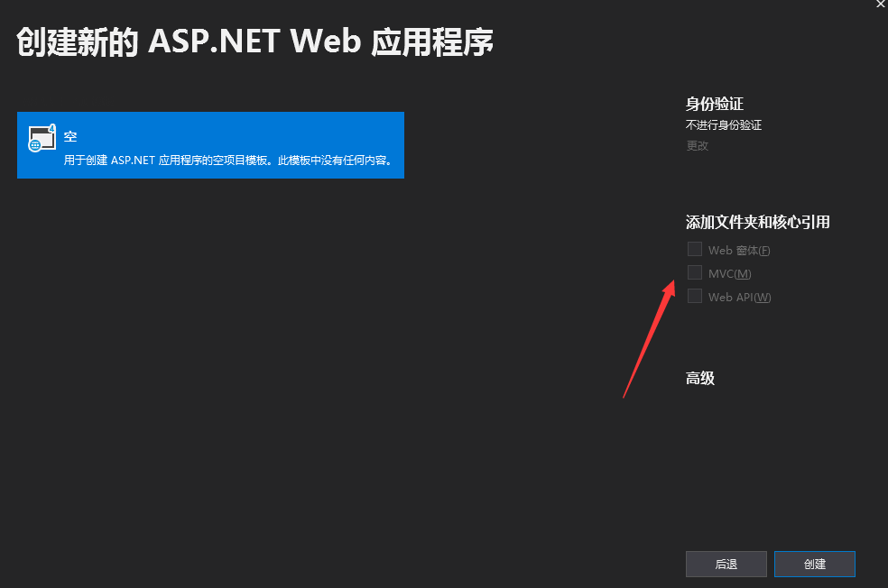The height and width of the screenshot is (588, 888).
Task: Click the 后退 (Back) button
Action: tap(726, 564)
